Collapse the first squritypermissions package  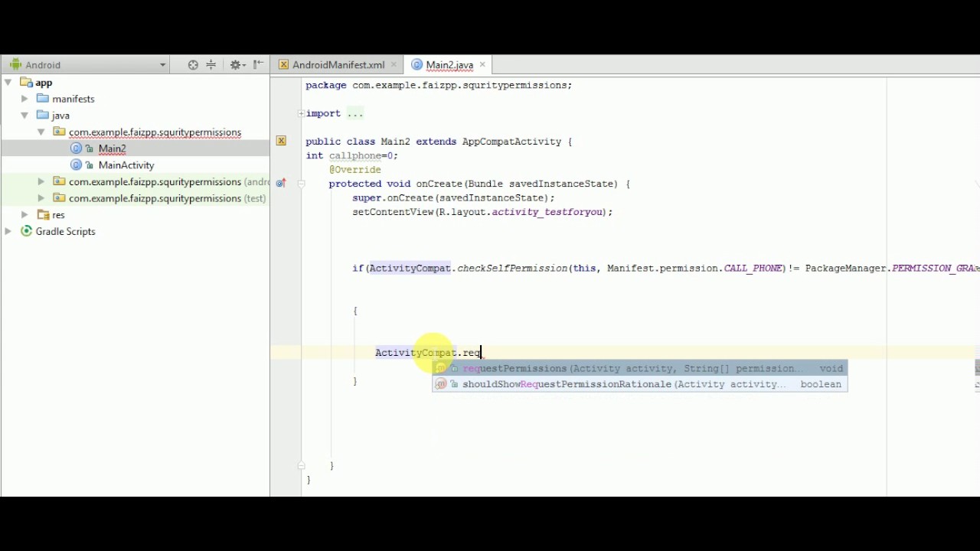pos(41,132)
